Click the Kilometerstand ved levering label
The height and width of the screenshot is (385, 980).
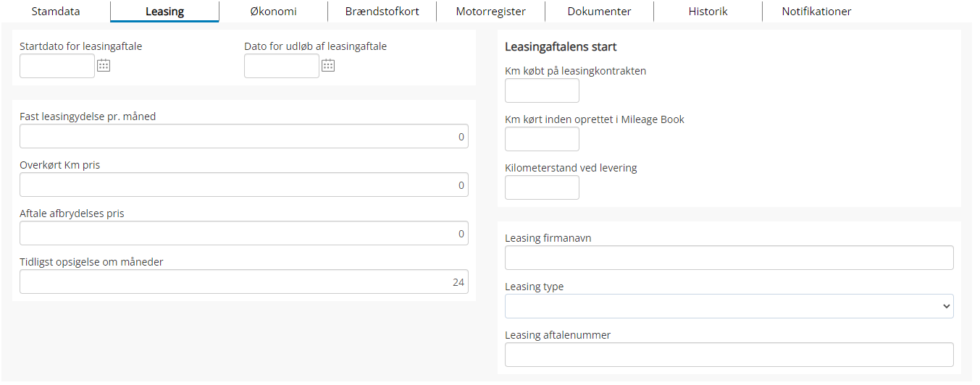click(571, 168)
